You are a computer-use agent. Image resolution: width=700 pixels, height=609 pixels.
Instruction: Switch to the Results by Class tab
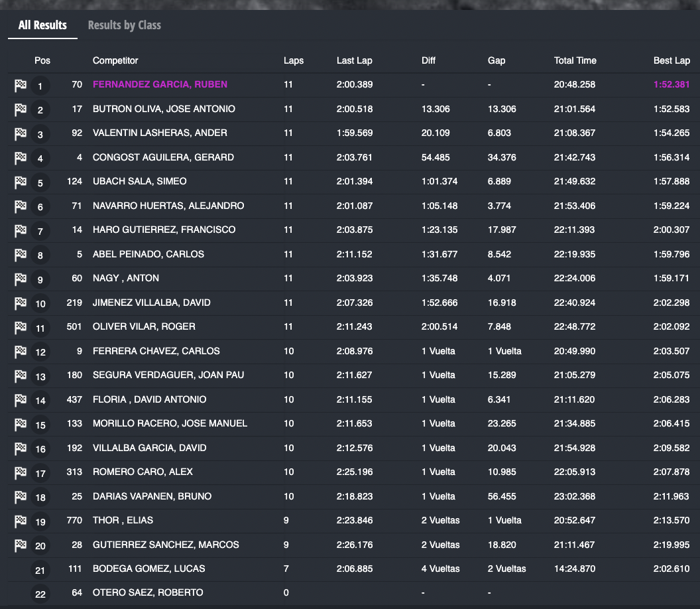pyautogui.click(x=124, y=25)
